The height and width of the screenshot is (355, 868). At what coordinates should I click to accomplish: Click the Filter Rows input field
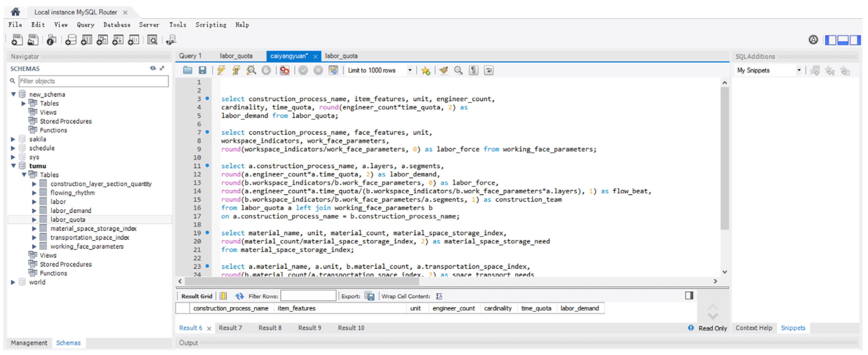click(x=308, y=296)
